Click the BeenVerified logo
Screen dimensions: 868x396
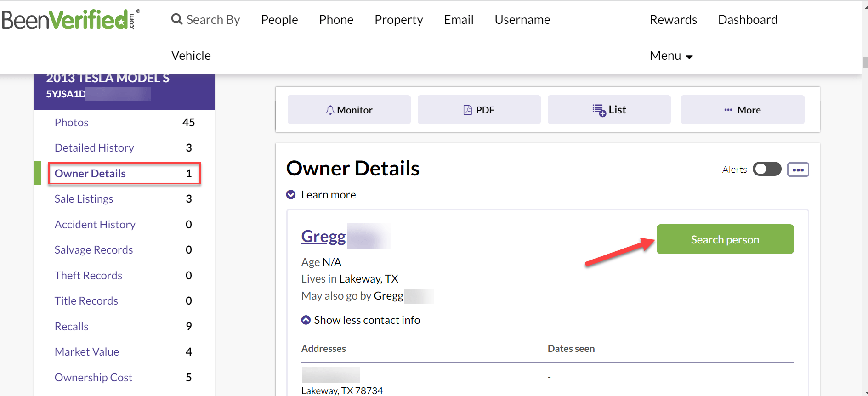tap(70, 20)
